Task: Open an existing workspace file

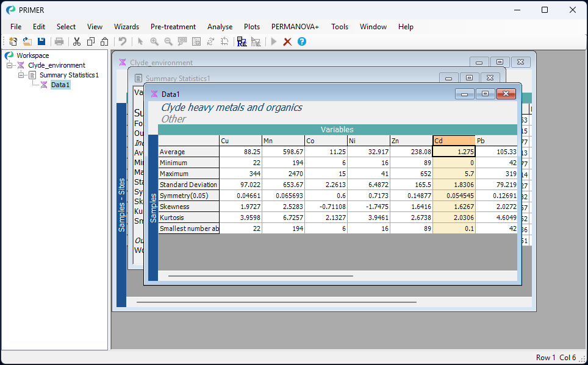Action: (x=27, y=41)
